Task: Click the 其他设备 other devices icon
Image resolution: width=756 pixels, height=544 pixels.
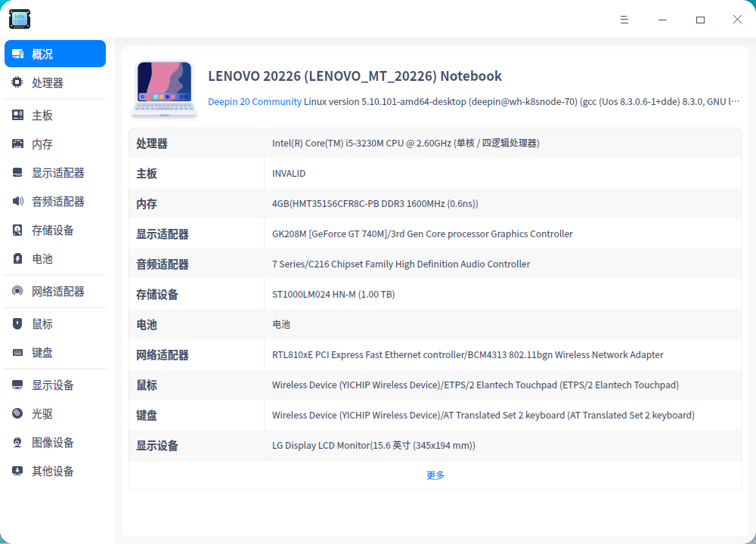Action: tap(18, 471)
